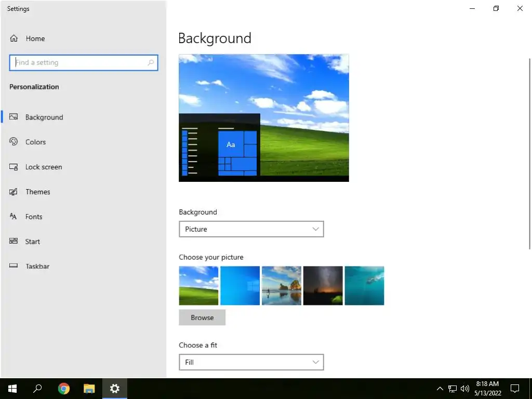Switch to Themes settings
The image size is (532, 399).
pos(84,192)
